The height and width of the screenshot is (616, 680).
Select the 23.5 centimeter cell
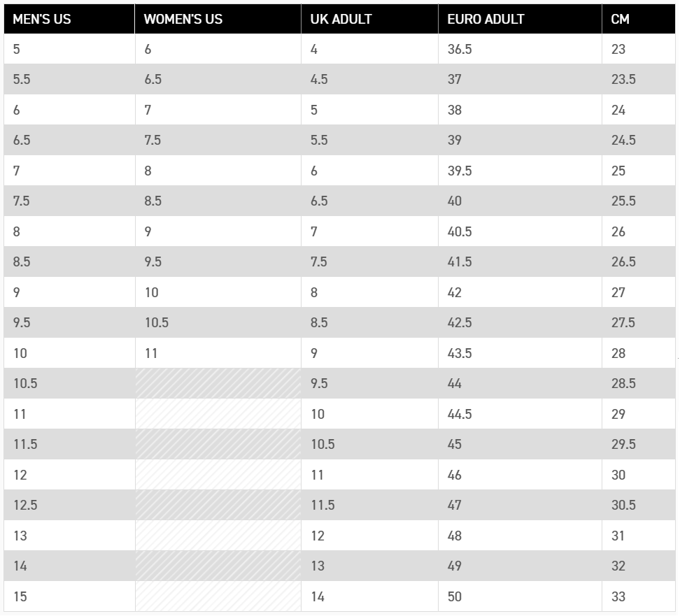639,79
